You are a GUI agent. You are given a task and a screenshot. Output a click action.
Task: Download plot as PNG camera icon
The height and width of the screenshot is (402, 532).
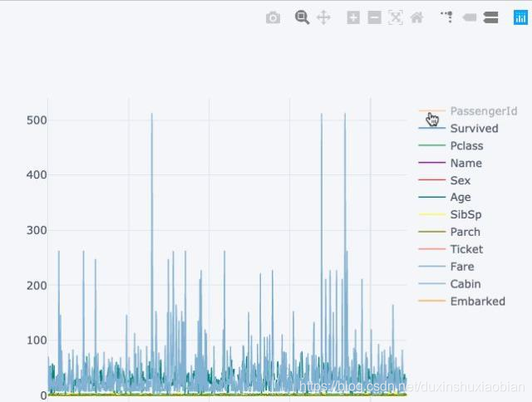pos(273,17)
